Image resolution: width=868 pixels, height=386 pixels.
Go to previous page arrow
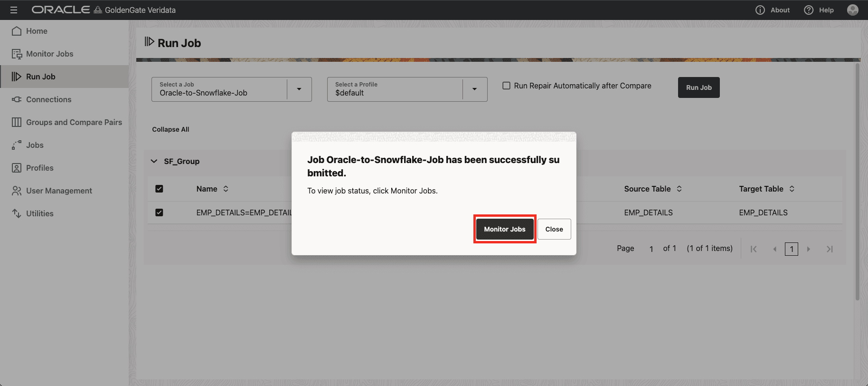(774, 249)
